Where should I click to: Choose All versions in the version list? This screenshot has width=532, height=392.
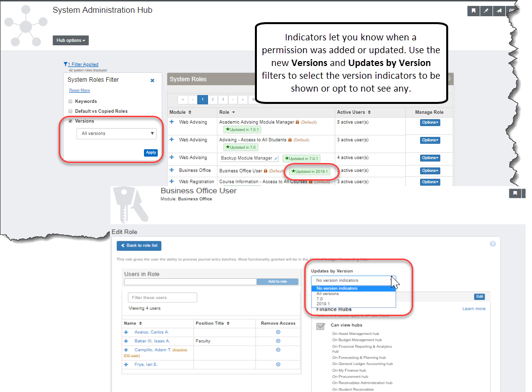327,294
